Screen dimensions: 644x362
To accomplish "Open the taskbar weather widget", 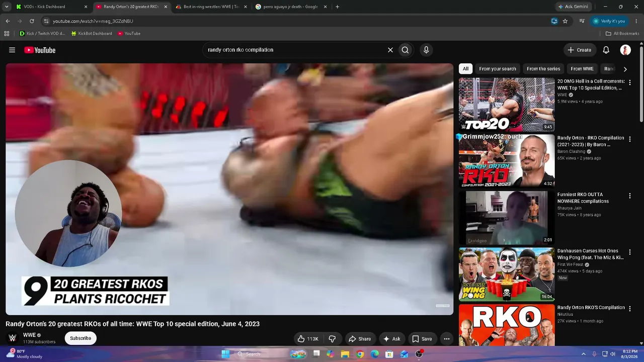I will coord(24,354).
